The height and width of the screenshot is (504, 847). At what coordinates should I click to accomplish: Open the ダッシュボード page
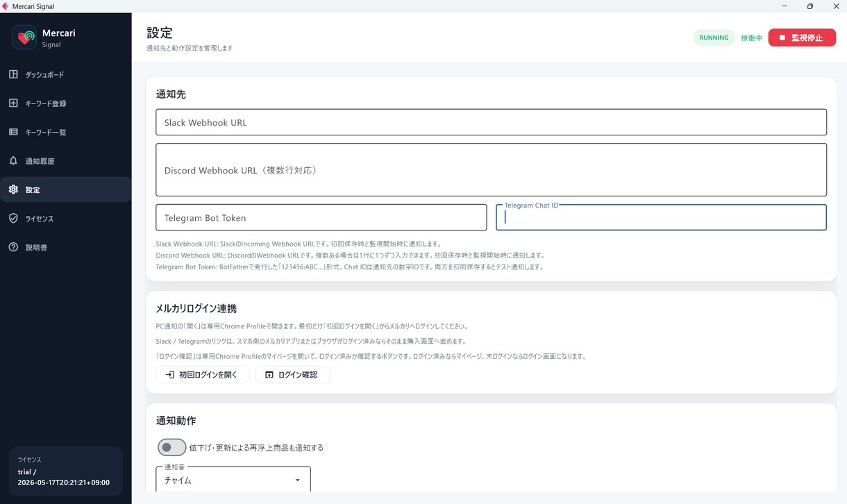coord(66,74)
